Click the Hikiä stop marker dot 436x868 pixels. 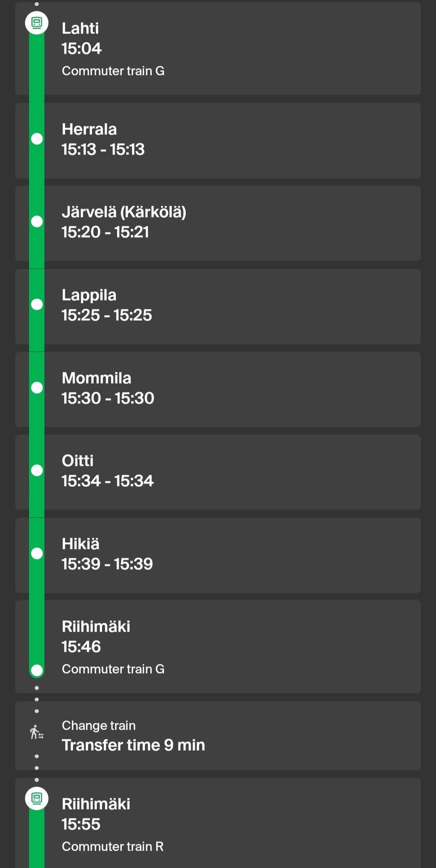click(x=37, y=553)
